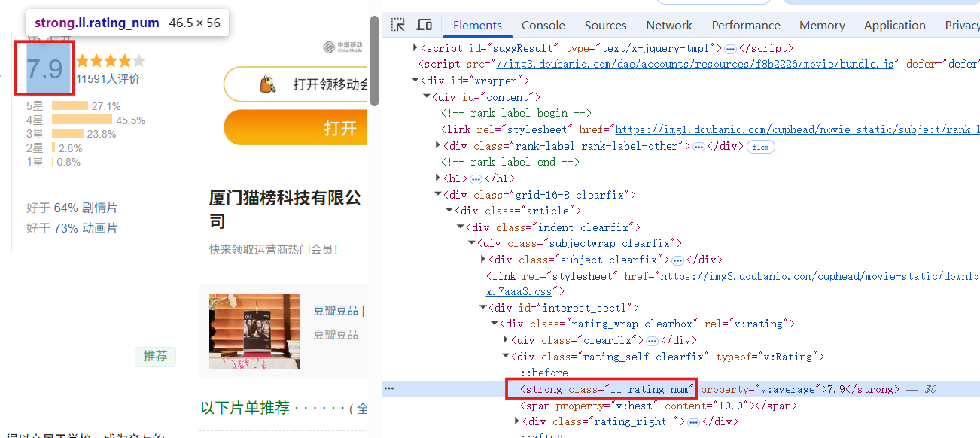Screen dimensions: 980x438
Task: Expand the rank-label rank-label-other div
Action: 438,146
